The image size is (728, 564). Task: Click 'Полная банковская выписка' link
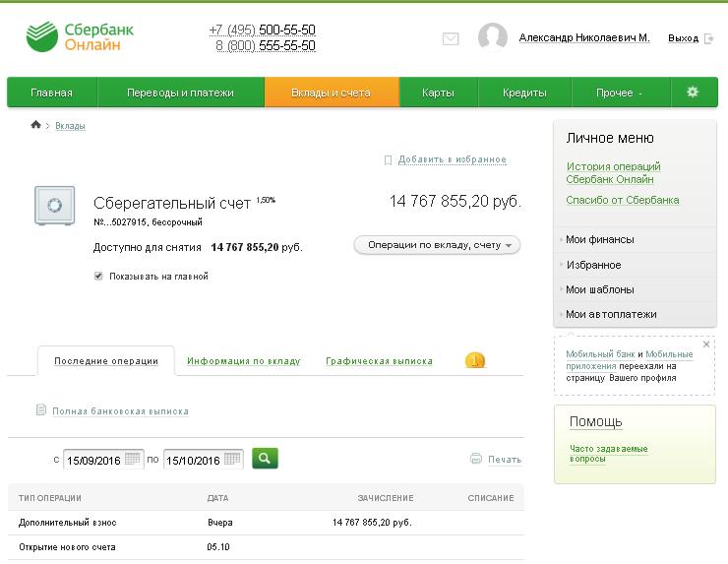120,410
